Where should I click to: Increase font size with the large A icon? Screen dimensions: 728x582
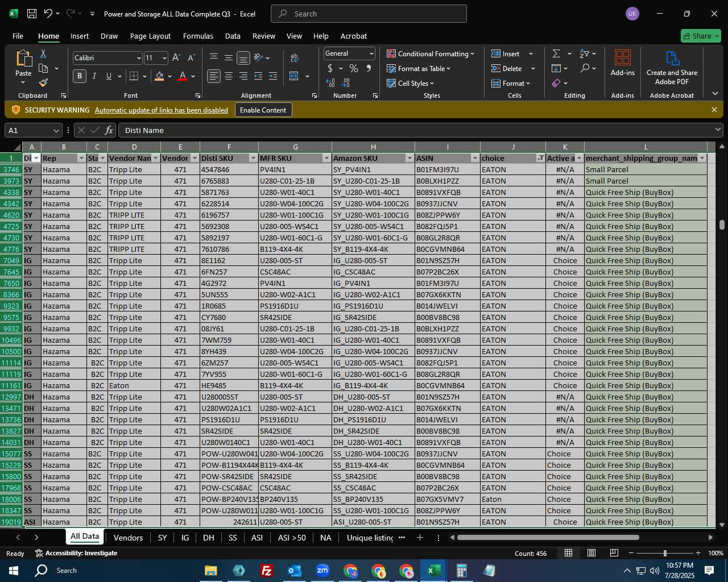(x=176, y=58)
